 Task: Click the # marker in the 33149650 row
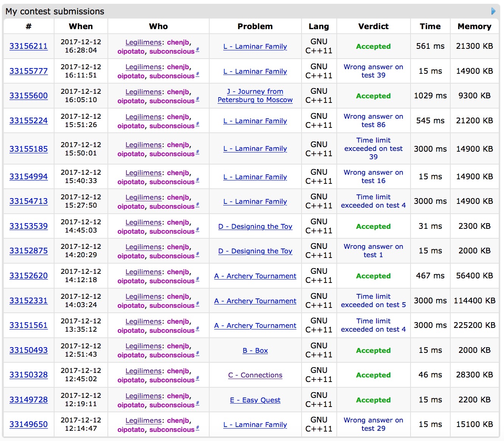click(x=198, y=428)
